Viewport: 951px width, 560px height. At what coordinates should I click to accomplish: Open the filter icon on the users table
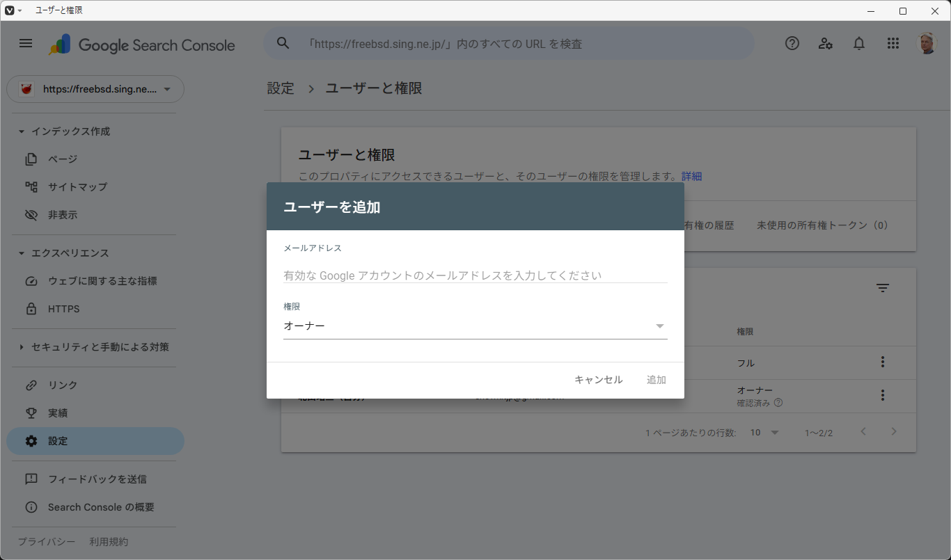[882, 287]
